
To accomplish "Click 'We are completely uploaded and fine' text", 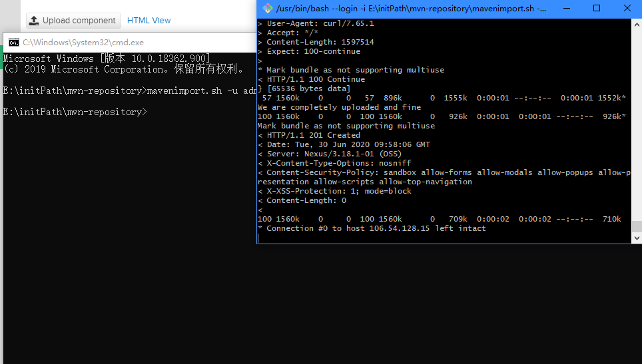I will coord(339,107).
